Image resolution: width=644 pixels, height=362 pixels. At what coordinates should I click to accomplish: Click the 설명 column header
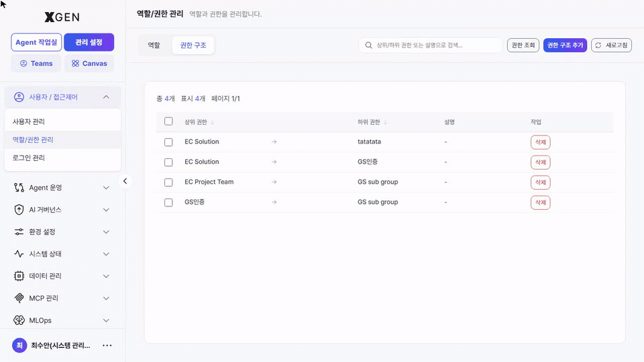pos(449,122)
